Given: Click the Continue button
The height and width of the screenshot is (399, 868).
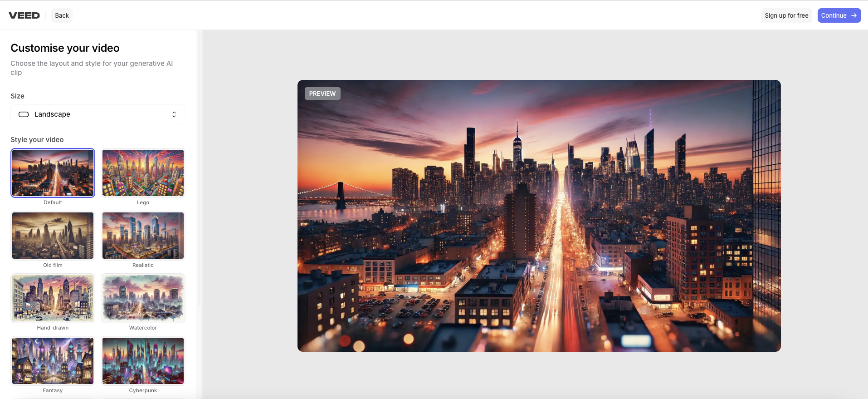Looking at the screenshot, I should pyautogui.click(x=839, y=15).
